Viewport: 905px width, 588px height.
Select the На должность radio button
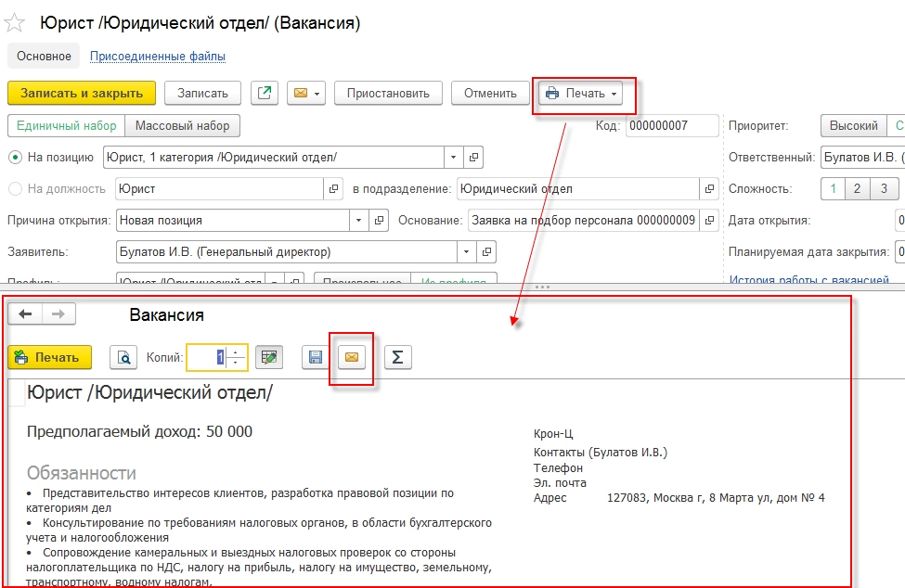[x=16, y=188]
